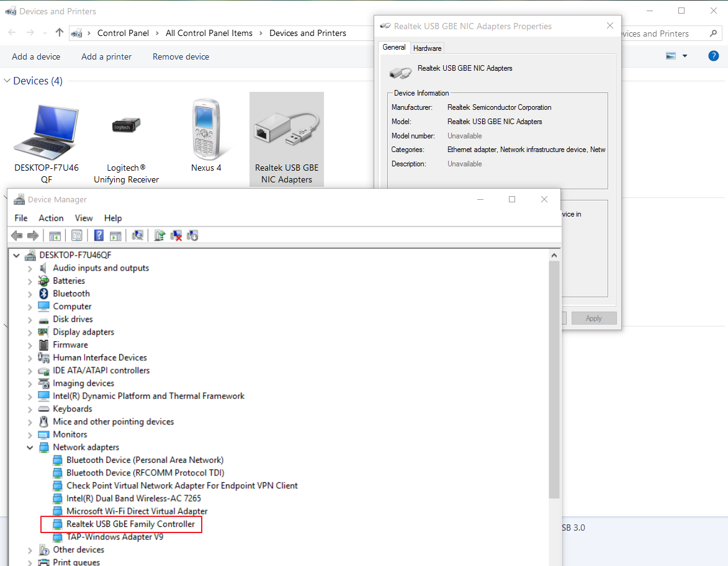Expand the Bluetooth category
Screen dimensions: 728x566
click(x=30, y=294)
